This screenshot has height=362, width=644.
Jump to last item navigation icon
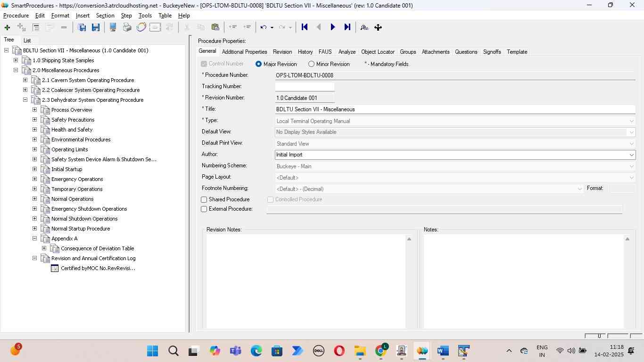(x=347, y=27)
